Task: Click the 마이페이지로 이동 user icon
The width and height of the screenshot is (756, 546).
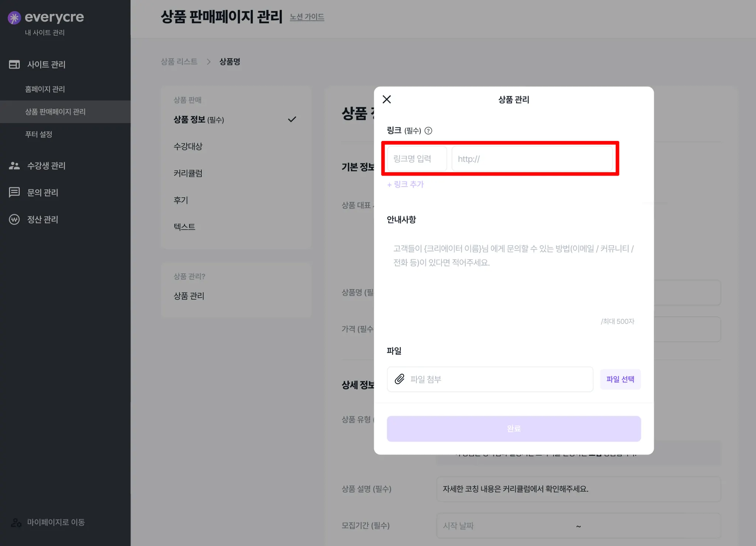Action: pyautogui.click(x=16, y=522)
